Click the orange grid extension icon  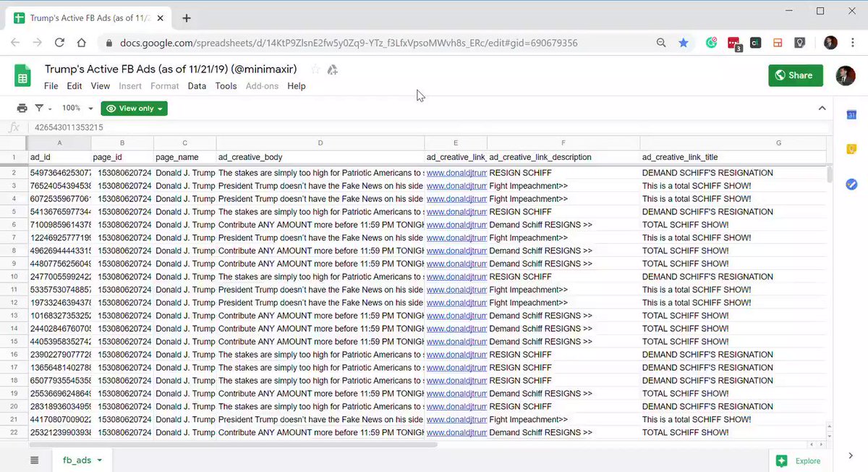point(778,43)
